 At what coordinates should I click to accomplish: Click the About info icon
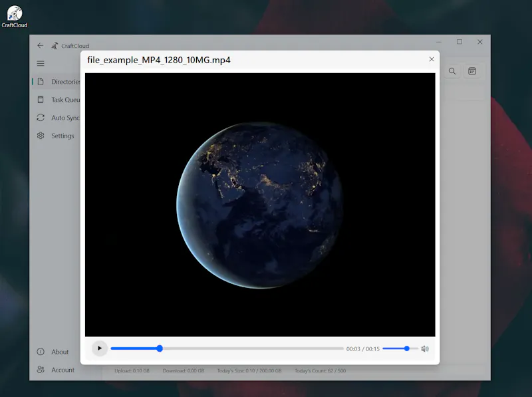(x=41, y=352)
